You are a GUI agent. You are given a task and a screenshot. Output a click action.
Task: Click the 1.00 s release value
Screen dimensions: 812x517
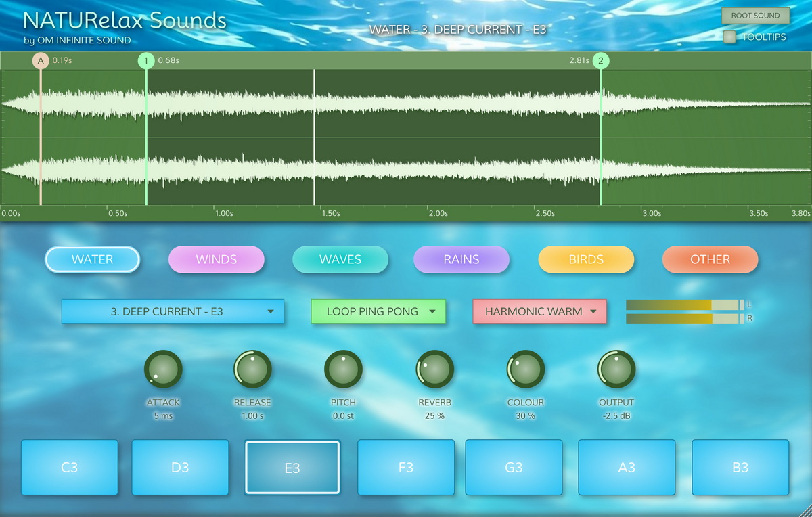click(252, 416)
